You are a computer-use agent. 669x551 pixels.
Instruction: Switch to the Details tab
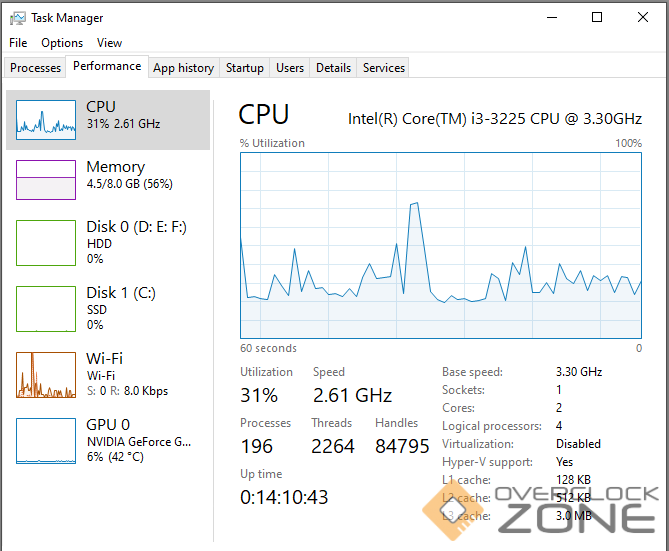(333, 68)
